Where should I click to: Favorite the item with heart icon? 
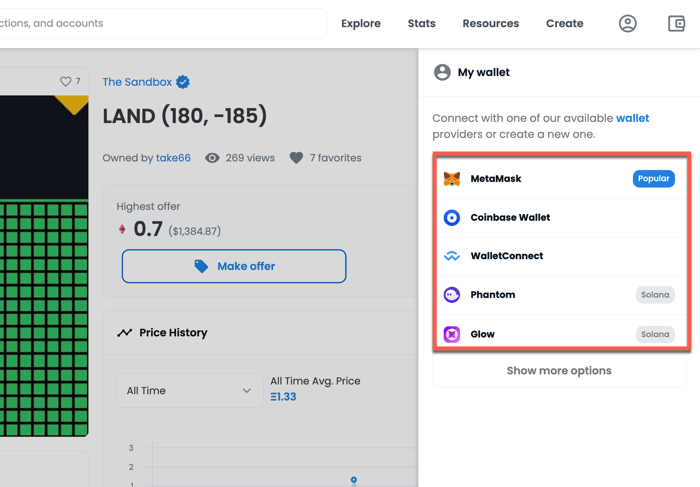[66, 82]
